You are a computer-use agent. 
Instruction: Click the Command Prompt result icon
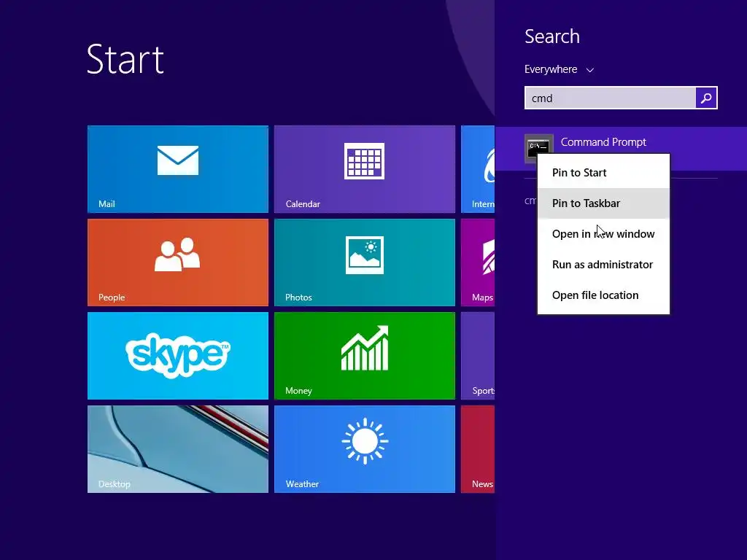pos(539,149)
